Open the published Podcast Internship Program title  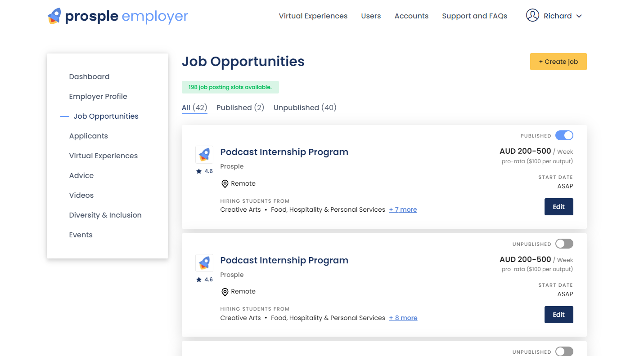coord(284,152)
